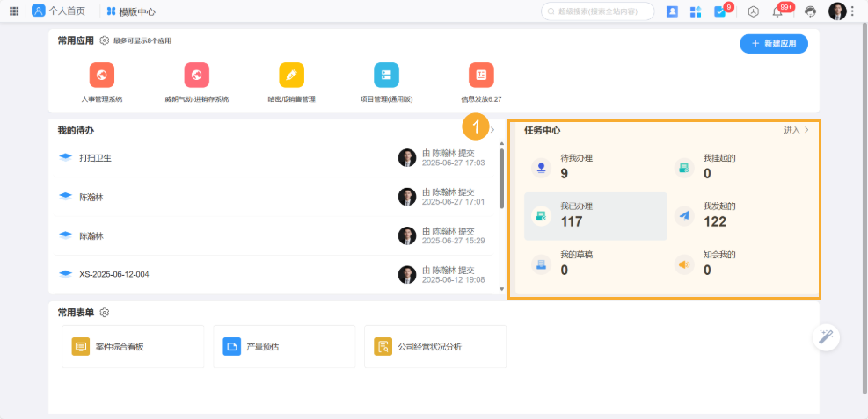Launch the 哈密瓜销售管理 app
This screenshot has width=868, height=419.
(291, 75)
